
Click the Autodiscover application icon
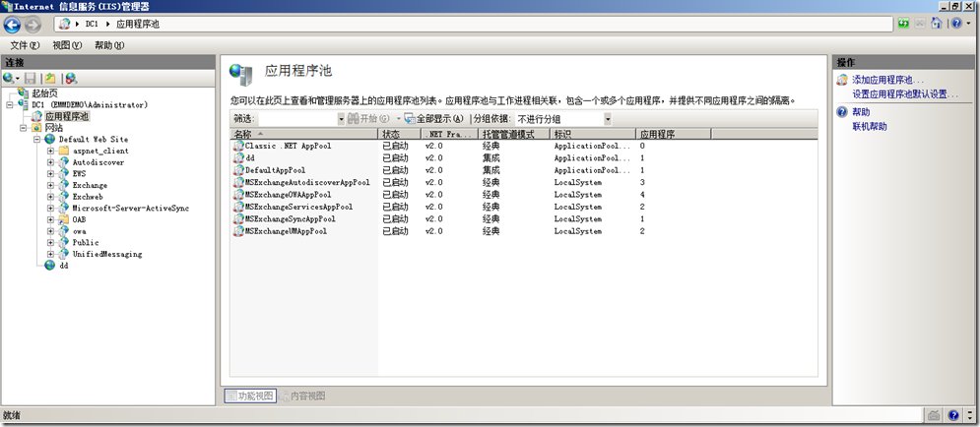[63, 162]
